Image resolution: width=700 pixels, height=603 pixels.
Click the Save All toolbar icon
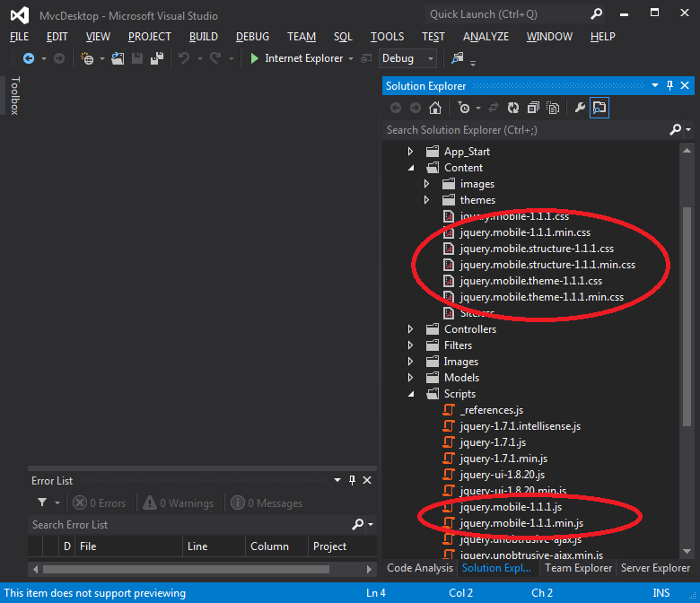pos(157,58)
